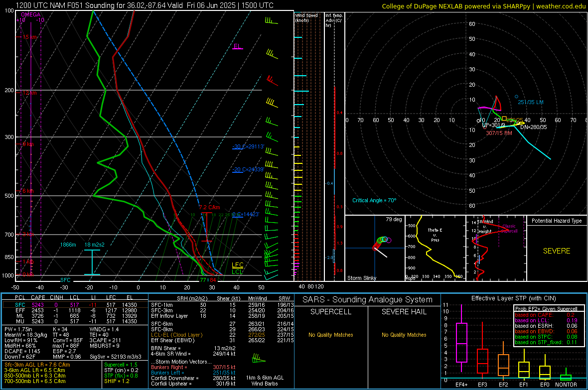The width and height of the screenshot is (588, 390).
Task: Click the -20 C=24339' height label
Action: (x=248, y=169)
